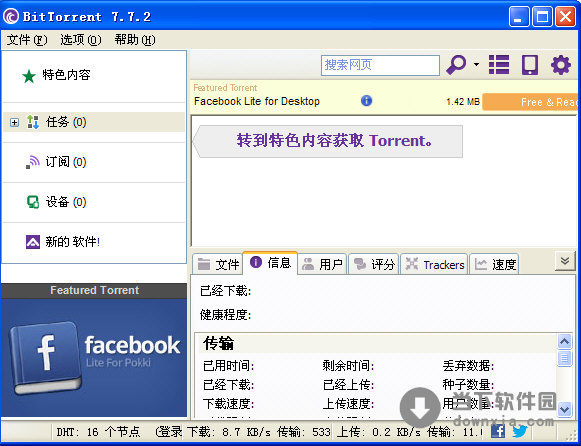The image size is (581, 446).
Task: Click the green devices icon beside 设备
Action: [x=33, y=202]
